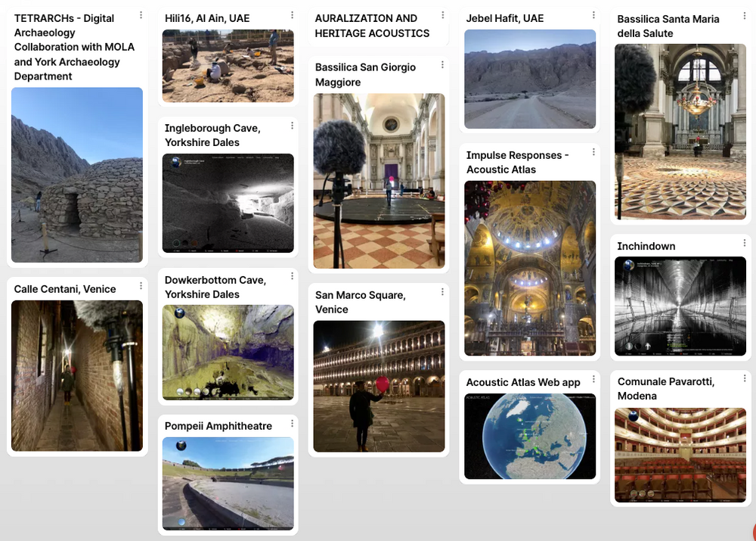Select the black sphere icon in the Dowkerbottom viewer corner
The image size is (756, 541).
coord(188,391)
